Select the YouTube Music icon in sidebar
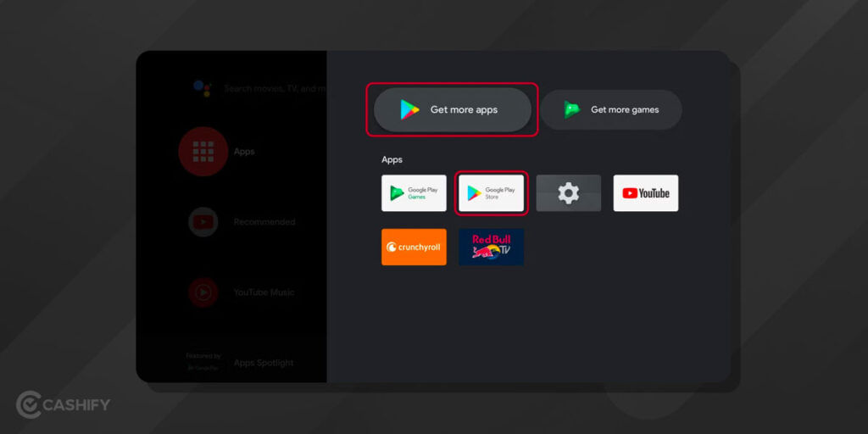Viewport: 868px width, 434px height. (203, 292)
